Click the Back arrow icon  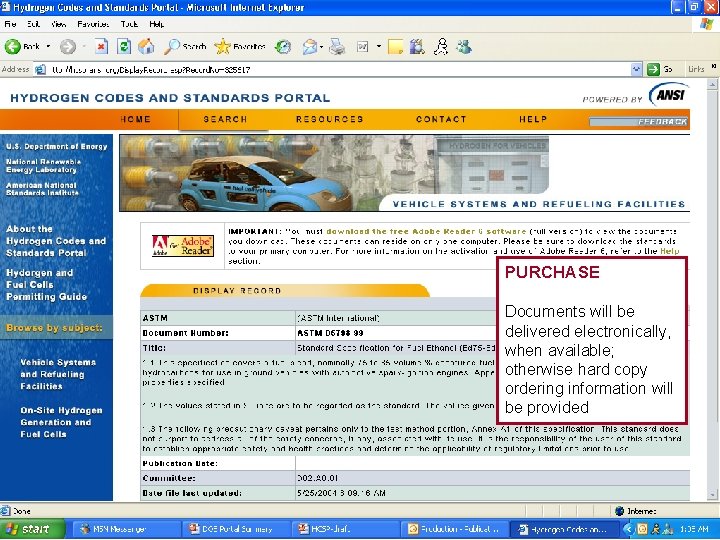coord(13,46)
